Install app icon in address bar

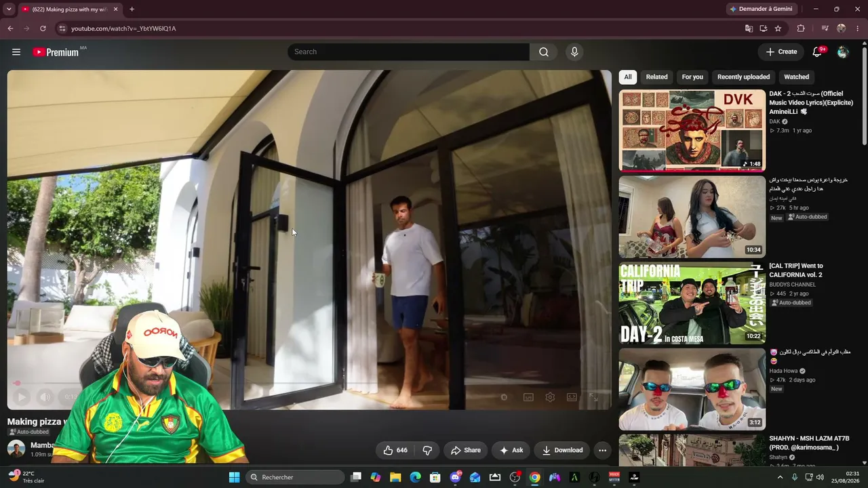[764, 28]
